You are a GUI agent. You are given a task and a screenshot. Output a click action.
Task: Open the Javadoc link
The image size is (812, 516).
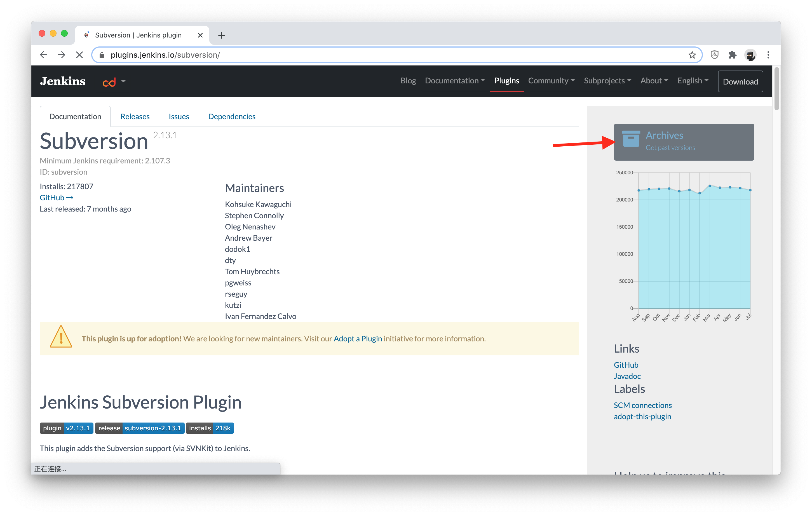click(x=627, y=376)
